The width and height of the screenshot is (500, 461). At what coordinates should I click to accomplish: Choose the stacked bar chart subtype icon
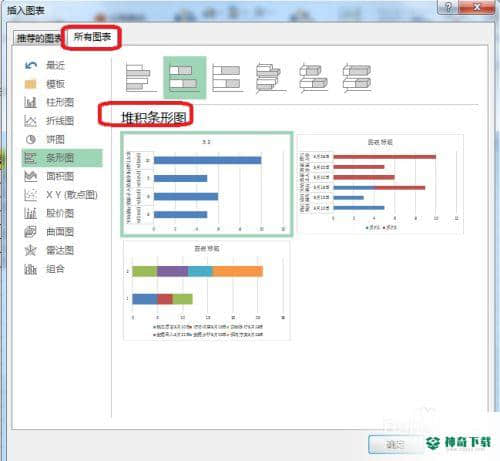tap(185, 78)
